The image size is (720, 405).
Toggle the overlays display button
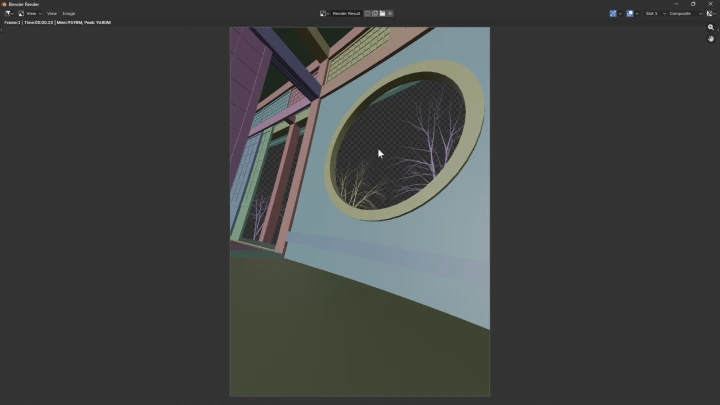[630, 14]
